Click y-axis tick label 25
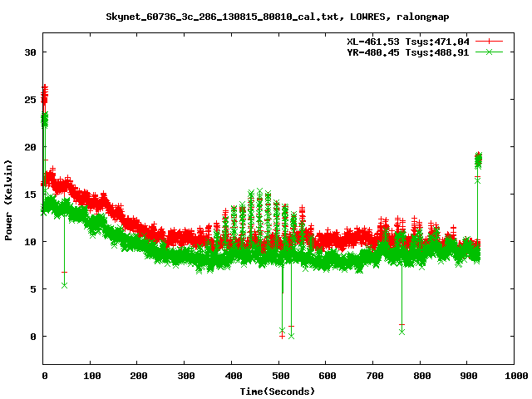The height and width of the screenshot is (399, 532). [31, 100]
